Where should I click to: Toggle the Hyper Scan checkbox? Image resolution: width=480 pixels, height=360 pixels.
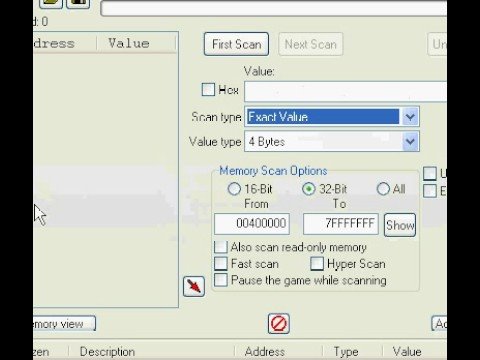[317, 263]
